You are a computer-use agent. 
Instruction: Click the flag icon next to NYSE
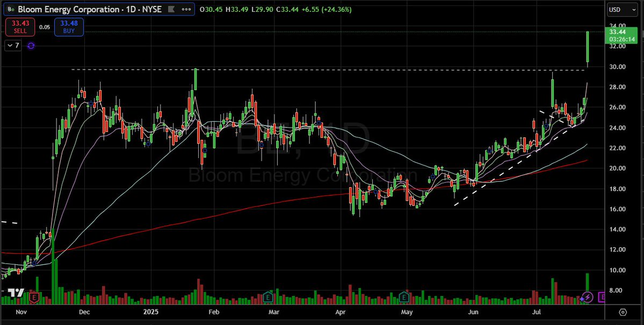pos(170,9)
